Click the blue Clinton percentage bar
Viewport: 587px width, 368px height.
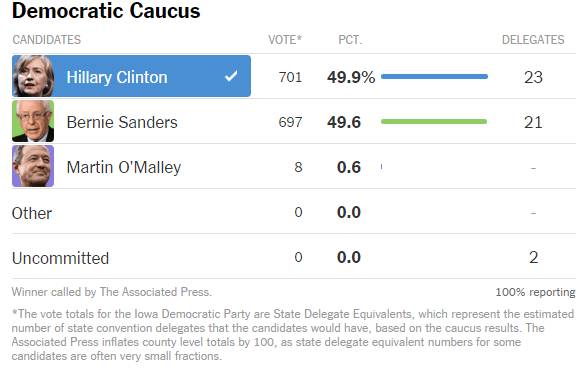434,76
